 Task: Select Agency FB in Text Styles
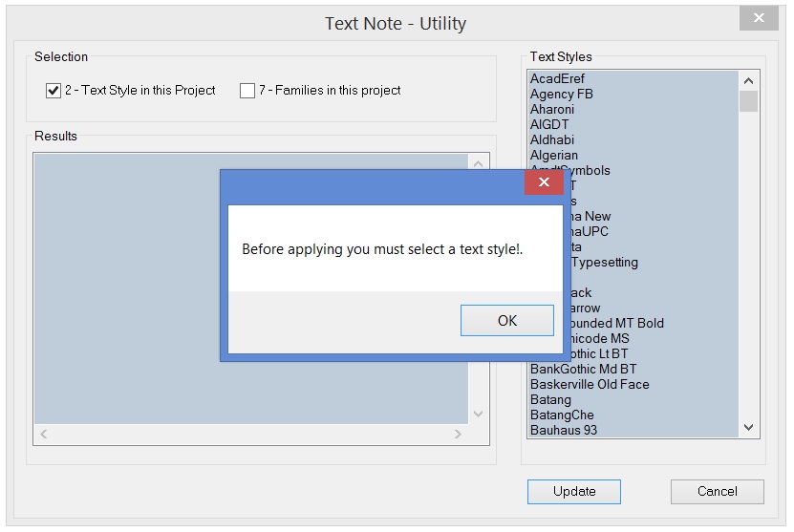(x=561, y=94)
